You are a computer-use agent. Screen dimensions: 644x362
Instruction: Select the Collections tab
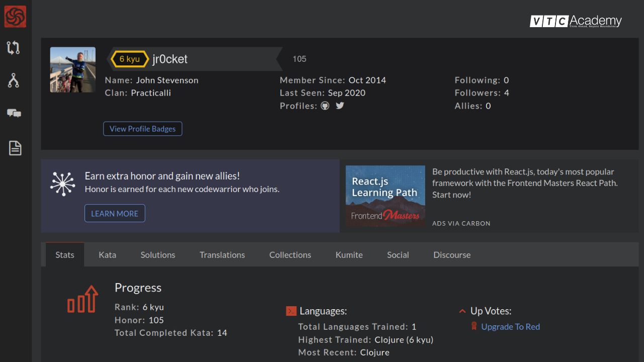click(290, 255)
